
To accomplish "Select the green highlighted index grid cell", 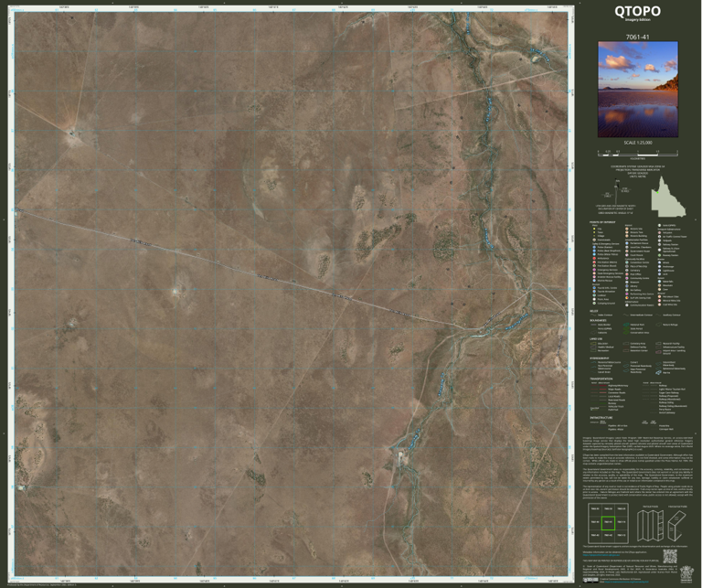I will [609, 523].
